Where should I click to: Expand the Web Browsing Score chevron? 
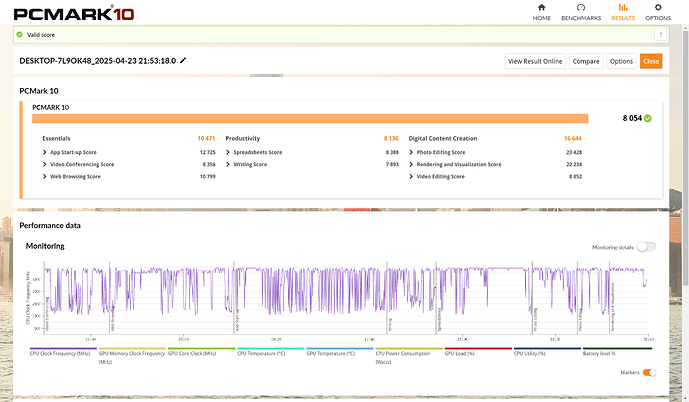tap(45, 176)
